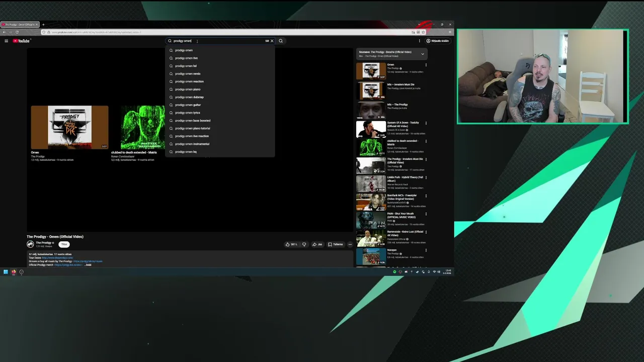Clear the search box with the X
644x362 pixels.
click(272, 41)
